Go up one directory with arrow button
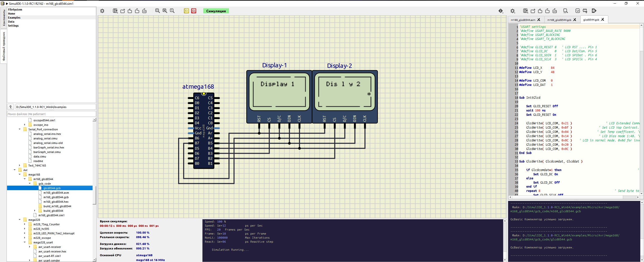The image size is (644, 262). point(11,107)
